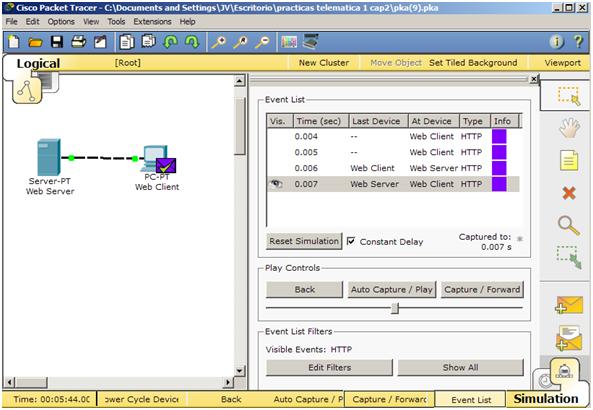Click the Zoom Reset magnifier
Image resolution: width=593 pixels, height=410 pixels.
(241, 42)
